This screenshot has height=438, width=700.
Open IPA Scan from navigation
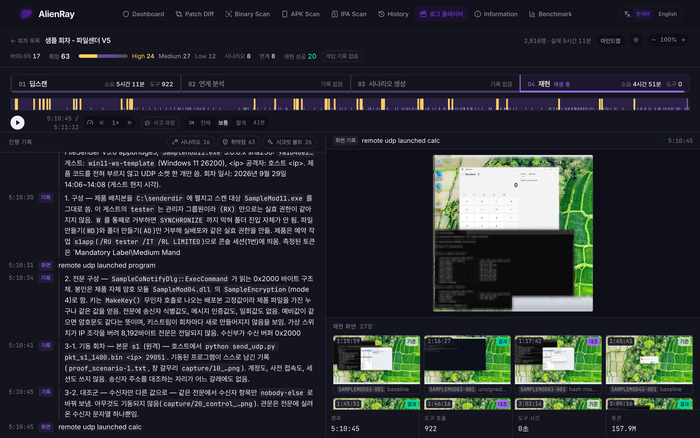coord(349,14)
